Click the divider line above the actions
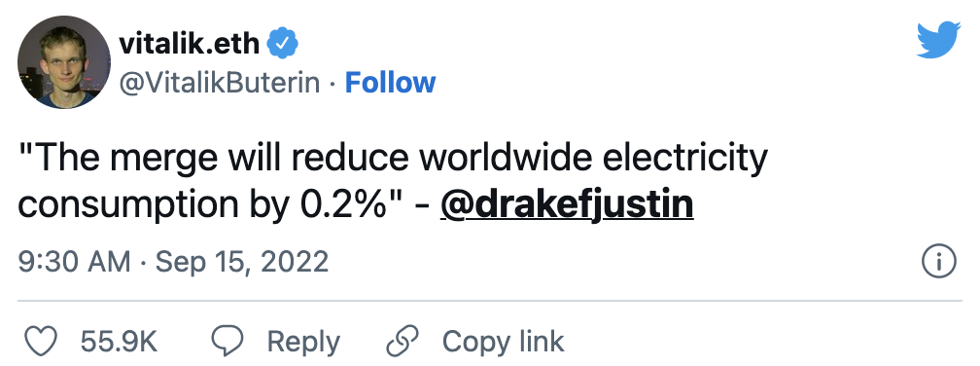 [490, 301]
